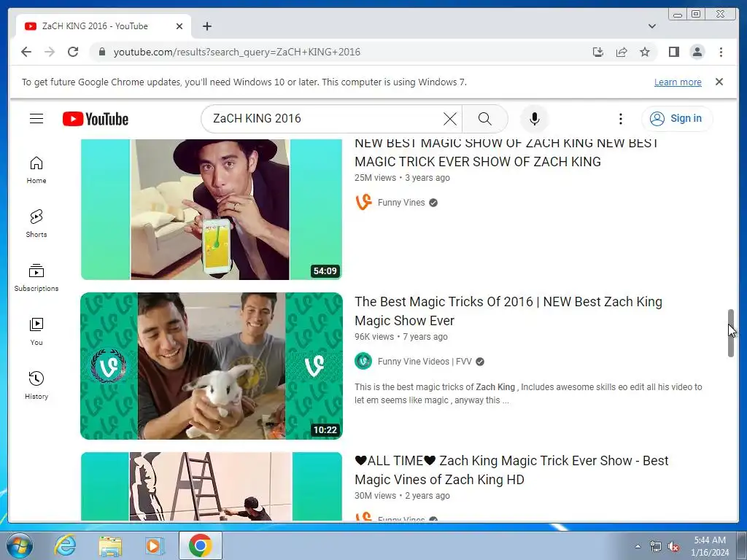This screenshot has height=560, width=747.
Task: Open YouTube settings three-dot menu
Action: click(x=620, y=119)
